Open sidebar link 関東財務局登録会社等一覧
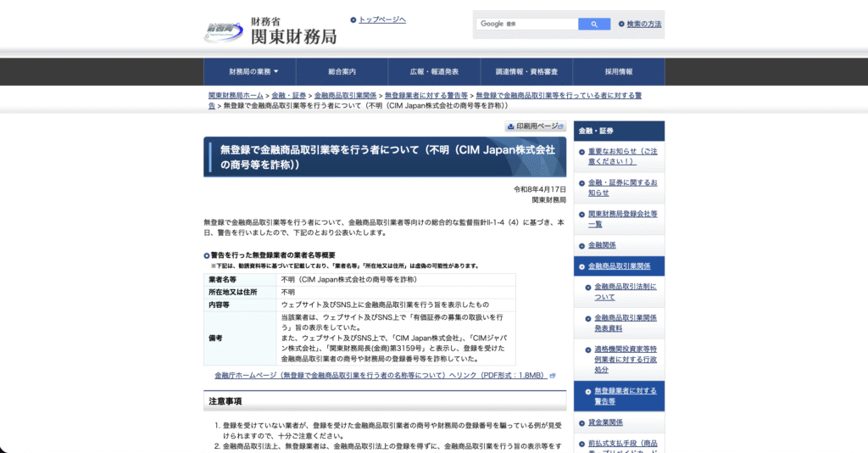 (623, 219)
